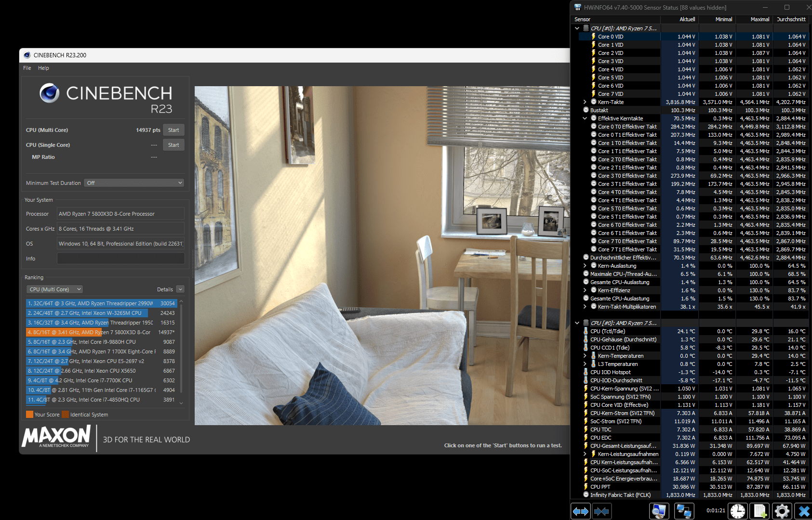Click lightning icon beside SoC Spannung
Screen dimensions: 812x520
pos(586,397)
